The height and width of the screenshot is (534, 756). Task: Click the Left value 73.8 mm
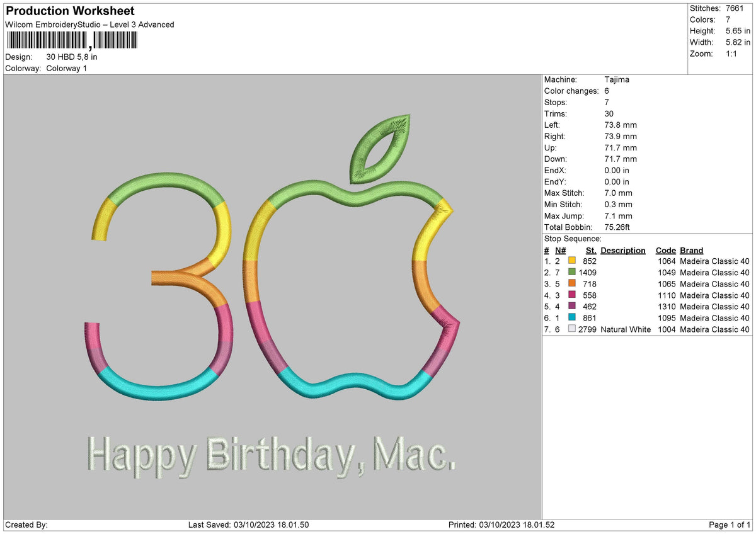pyautogui.click(x=621, y=125)
